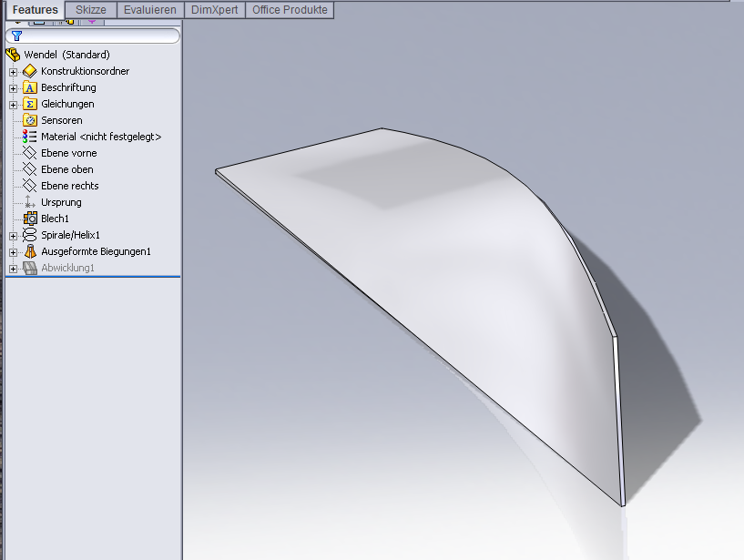Screen dimensions: 744x560
Task: Select the Wendel (Standard) root item
Action: click(66, 55)
